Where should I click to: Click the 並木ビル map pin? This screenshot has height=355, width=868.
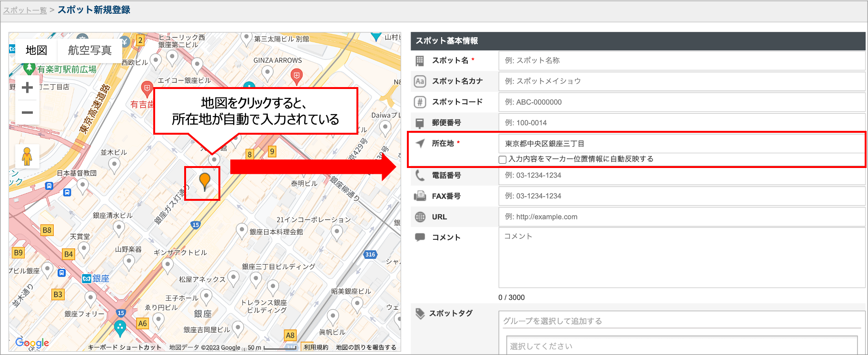point(114,165)
